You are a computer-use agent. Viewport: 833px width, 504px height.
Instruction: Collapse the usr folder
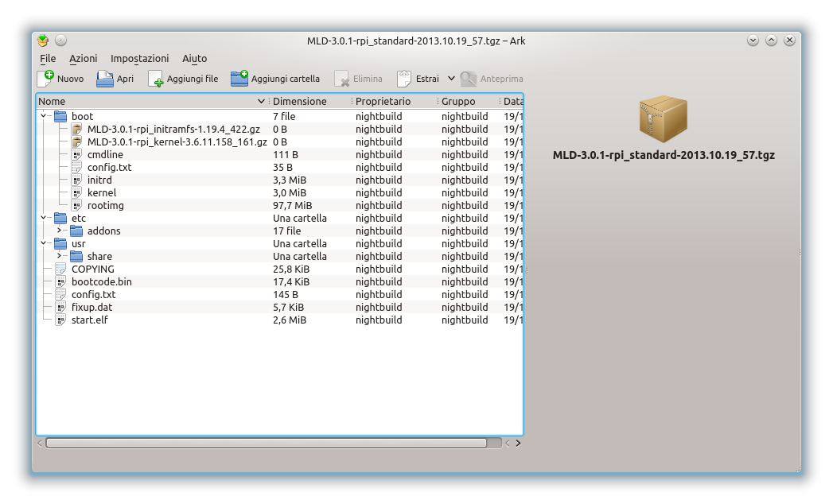point(43,243)
